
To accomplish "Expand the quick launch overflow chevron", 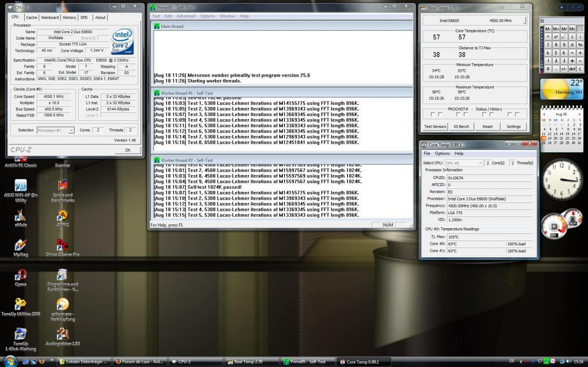I will [x=52, y=360].
